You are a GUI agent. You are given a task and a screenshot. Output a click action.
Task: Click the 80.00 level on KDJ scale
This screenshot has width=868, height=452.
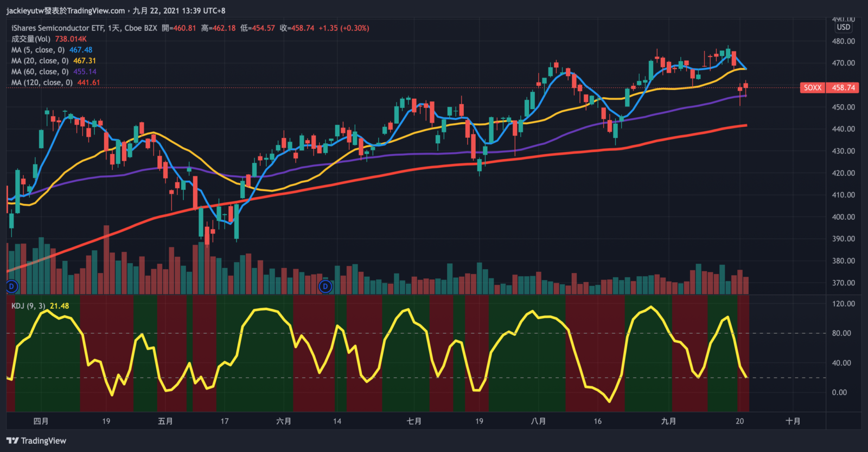[841, 333]
